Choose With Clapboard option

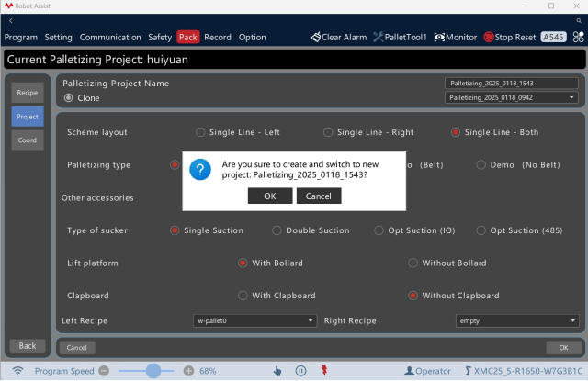243,296
